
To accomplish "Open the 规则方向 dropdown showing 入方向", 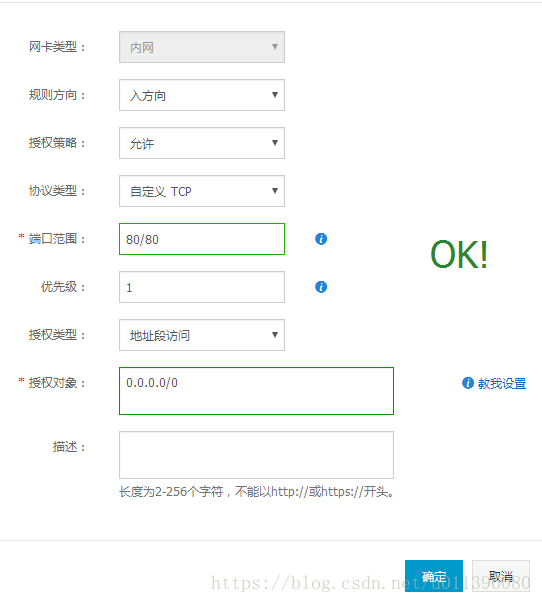I will pyautogui.click(x=202, y=95).
